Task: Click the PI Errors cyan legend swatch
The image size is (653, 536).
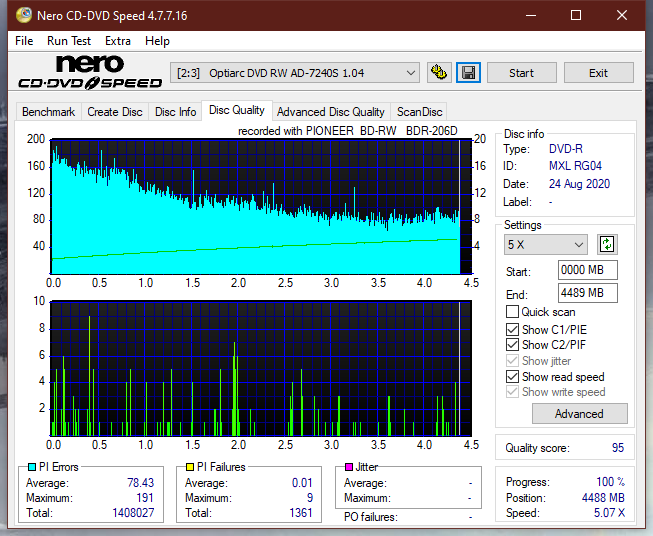Action: tap(32, 467)
